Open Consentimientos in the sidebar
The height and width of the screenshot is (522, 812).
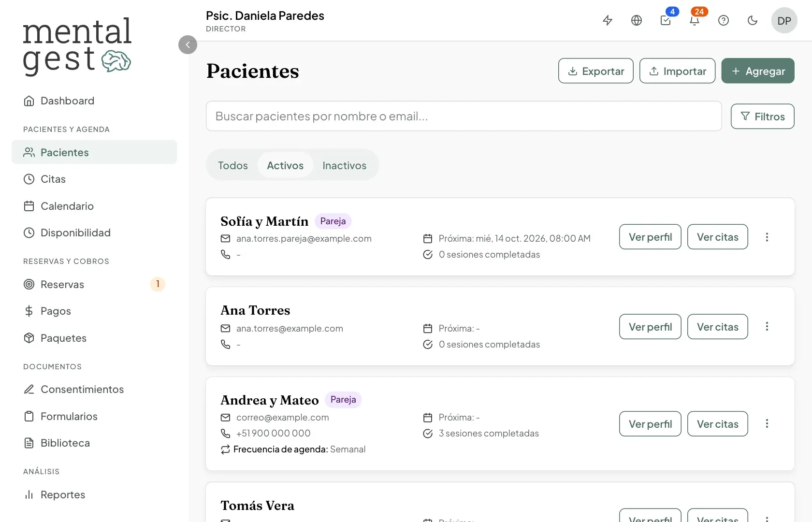click(94, 389)
